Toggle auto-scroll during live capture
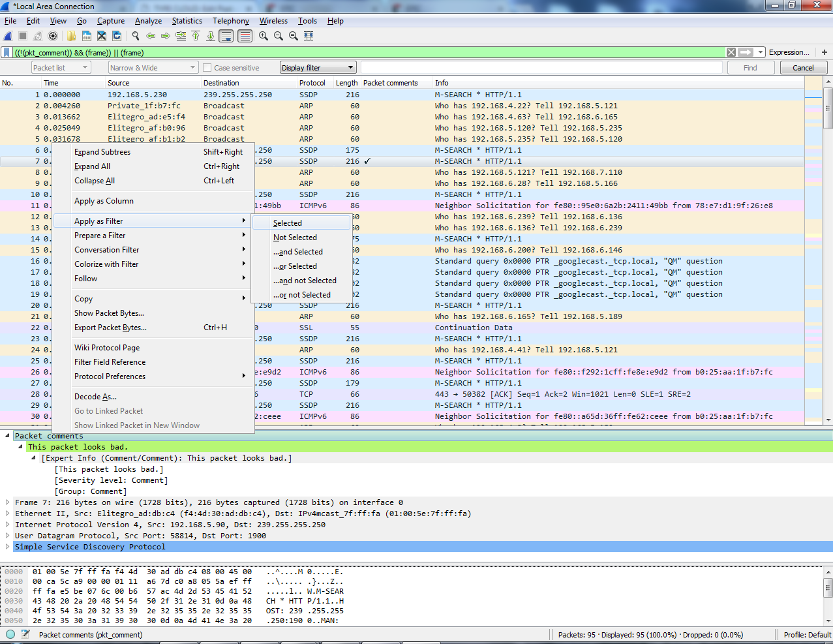Viewport: 833px width, 644px height. click(226, 37)
